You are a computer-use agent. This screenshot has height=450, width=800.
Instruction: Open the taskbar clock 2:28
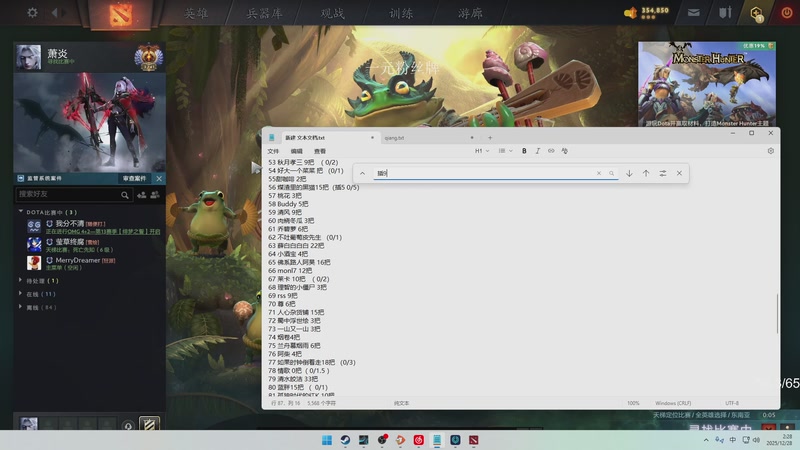(780, 440)
